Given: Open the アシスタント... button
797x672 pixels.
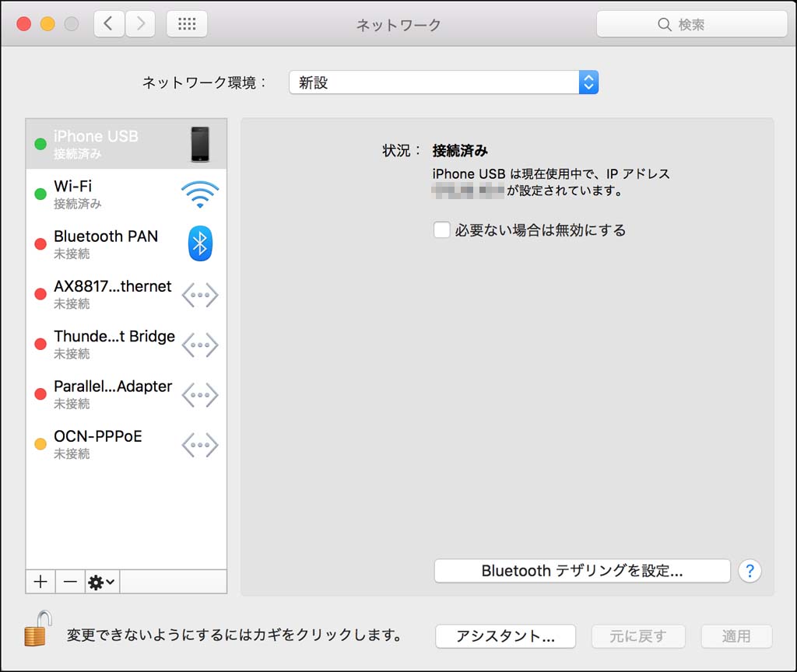Looking at the screenshot, I should click(505, 636).
